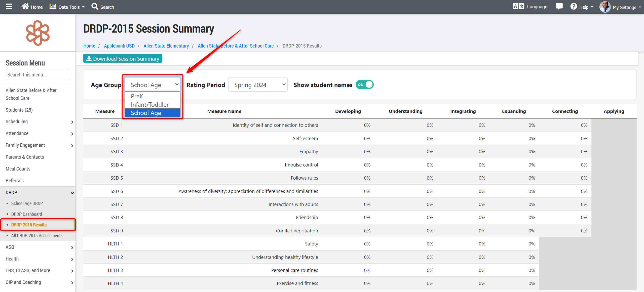Open the Rating Period Spring 2024 dropdown
644x292 pixels.
(258, 85)
